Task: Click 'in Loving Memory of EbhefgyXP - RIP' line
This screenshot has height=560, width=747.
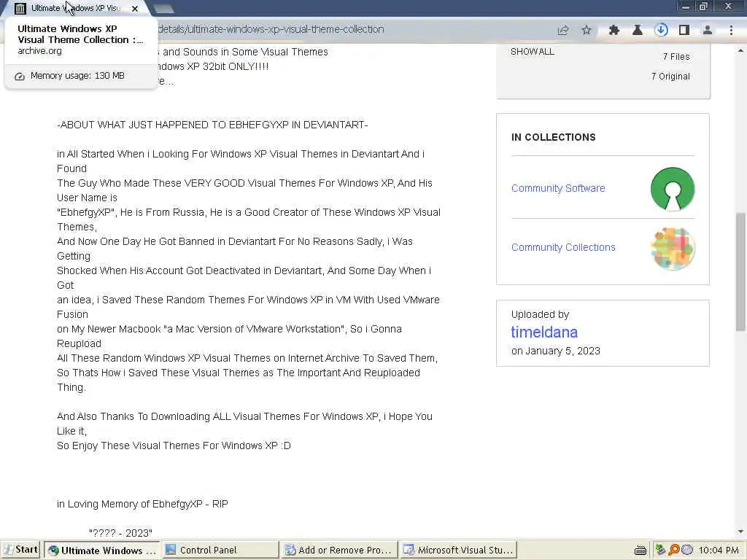Action: (142, 504)
